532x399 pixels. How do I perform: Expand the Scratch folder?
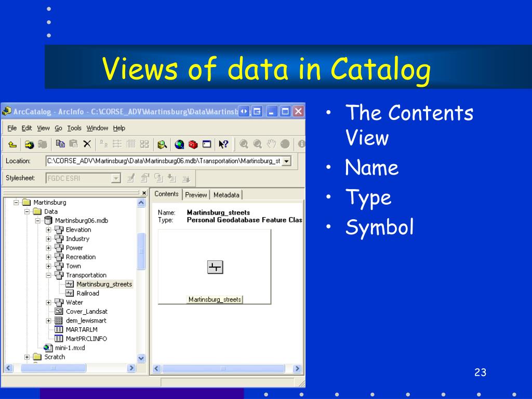pos(27,357)
